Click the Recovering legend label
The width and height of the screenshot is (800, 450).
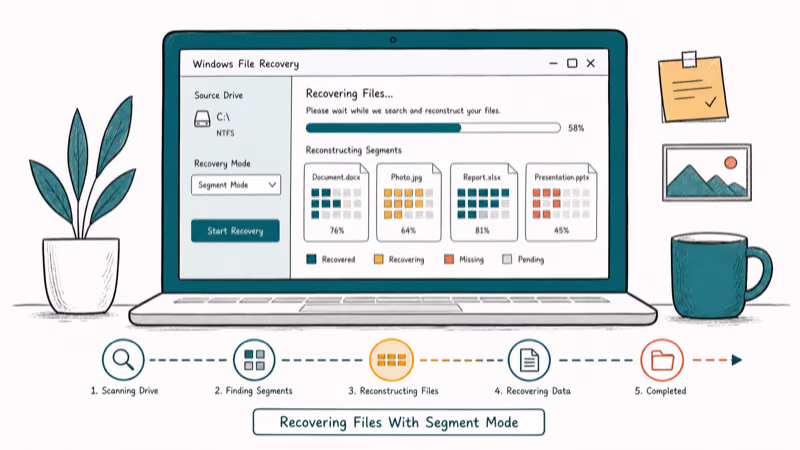point(407,260)
